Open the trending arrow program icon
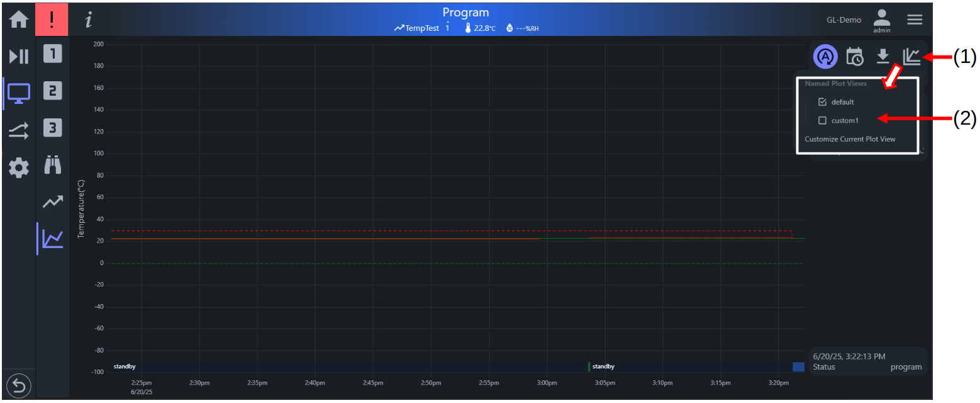Screen dimensions: 980x403 (52, 201)
